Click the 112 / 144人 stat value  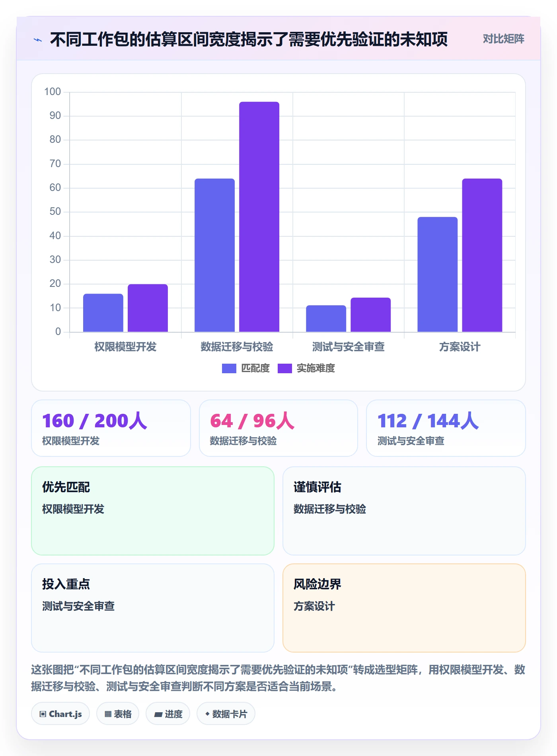pos(428,421)
